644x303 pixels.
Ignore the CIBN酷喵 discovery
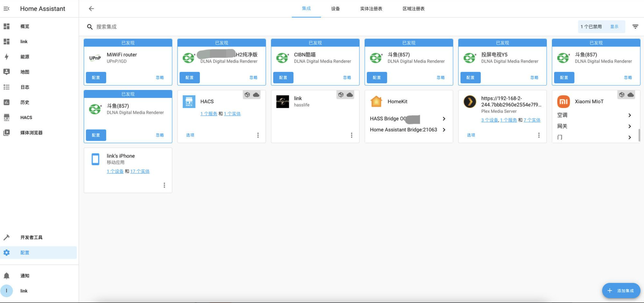point(347,78)
